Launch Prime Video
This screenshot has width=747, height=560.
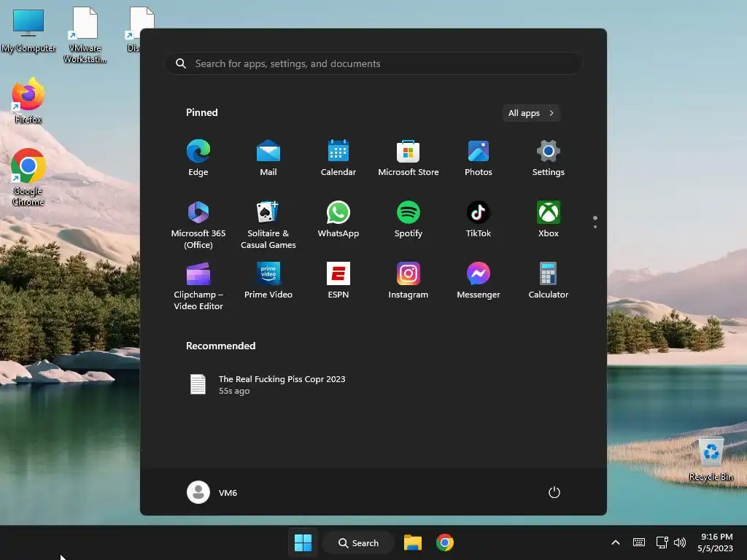click(x=268, y=281)
